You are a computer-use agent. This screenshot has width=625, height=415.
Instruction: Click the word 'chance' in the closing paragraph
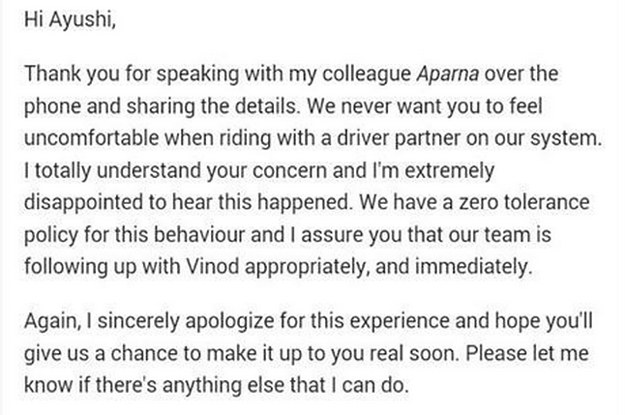tap(144, 353)
